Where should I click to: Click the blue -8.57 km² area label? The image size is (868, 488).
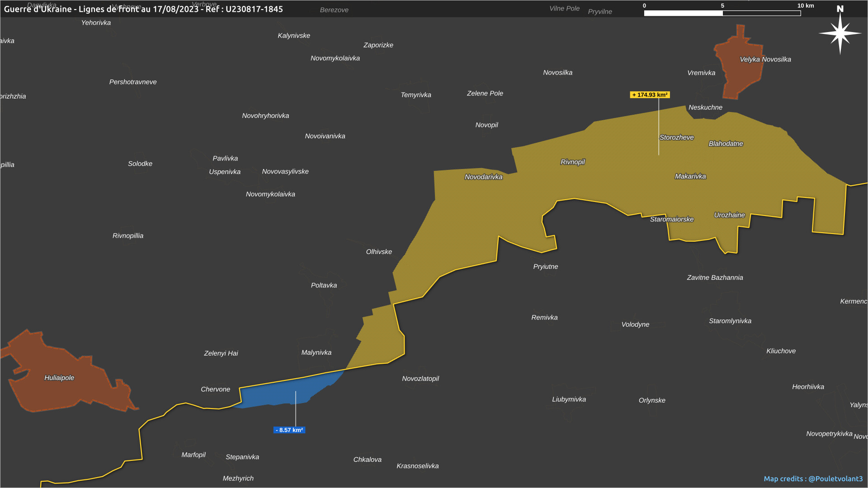coord(289,430)
